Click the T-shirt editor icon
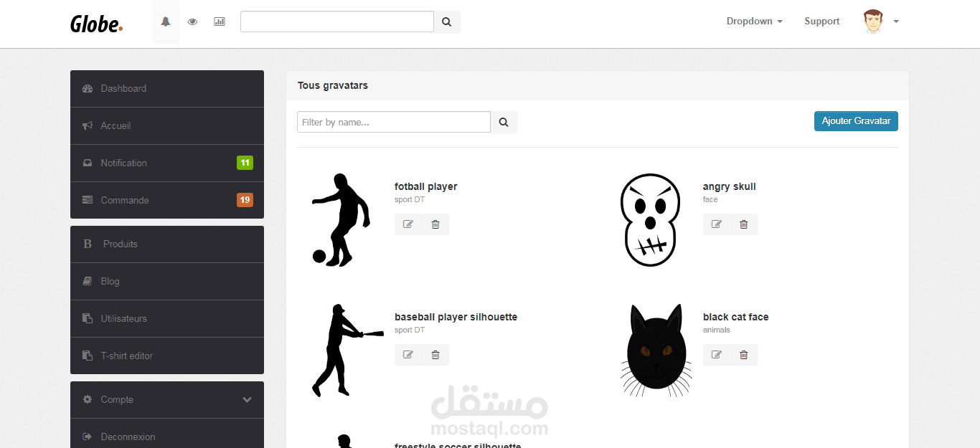 [x=88, y=356]
